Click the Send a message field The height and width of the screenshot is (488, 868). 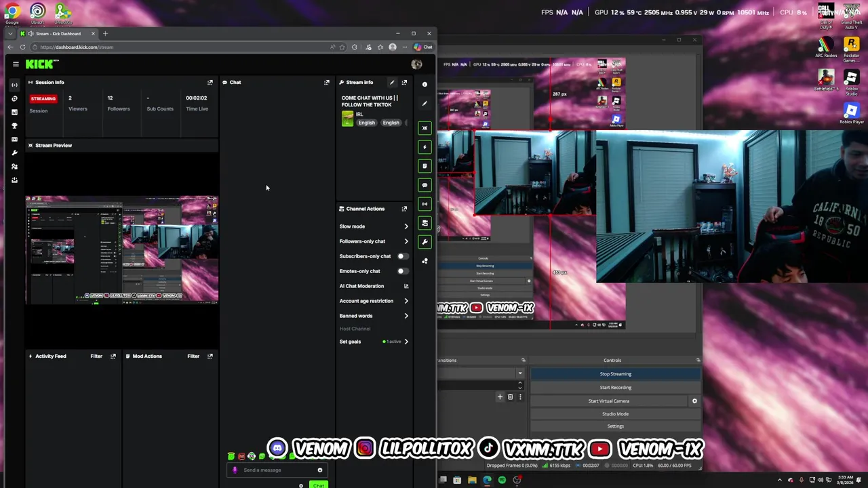coord(277,470)
